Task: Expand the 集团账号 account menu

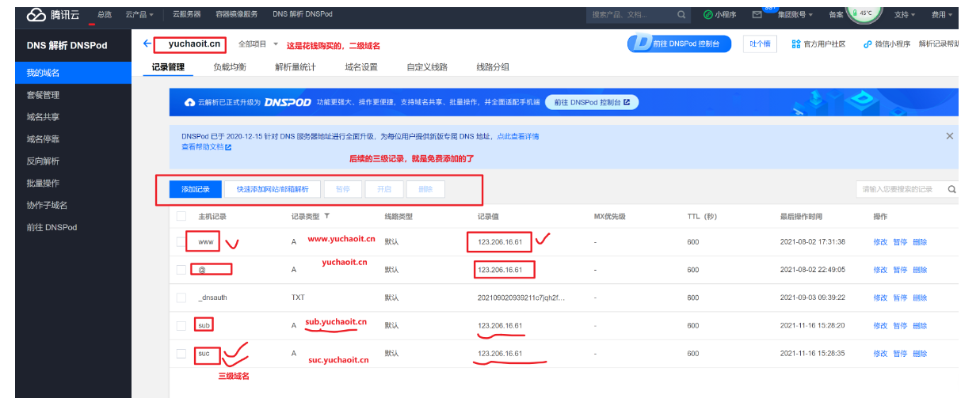Action: [x=795, y=15]
